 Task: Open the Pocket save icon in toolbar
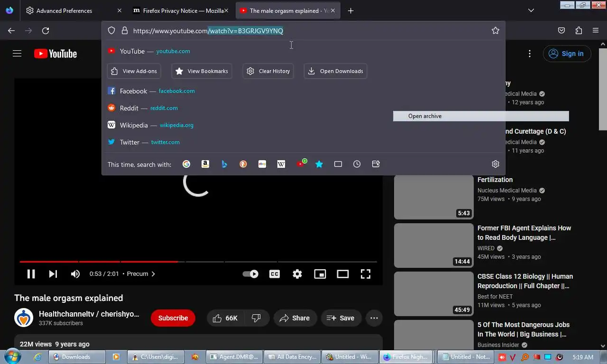(x=561, y=31)
